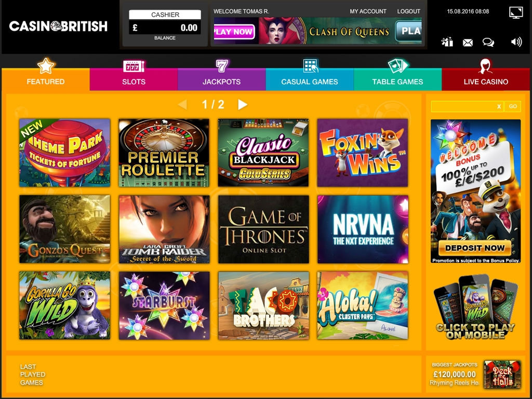Open the envelope messages icon
Image resolution: width=532 pixels, height=399 pixels.
[468, 43]
